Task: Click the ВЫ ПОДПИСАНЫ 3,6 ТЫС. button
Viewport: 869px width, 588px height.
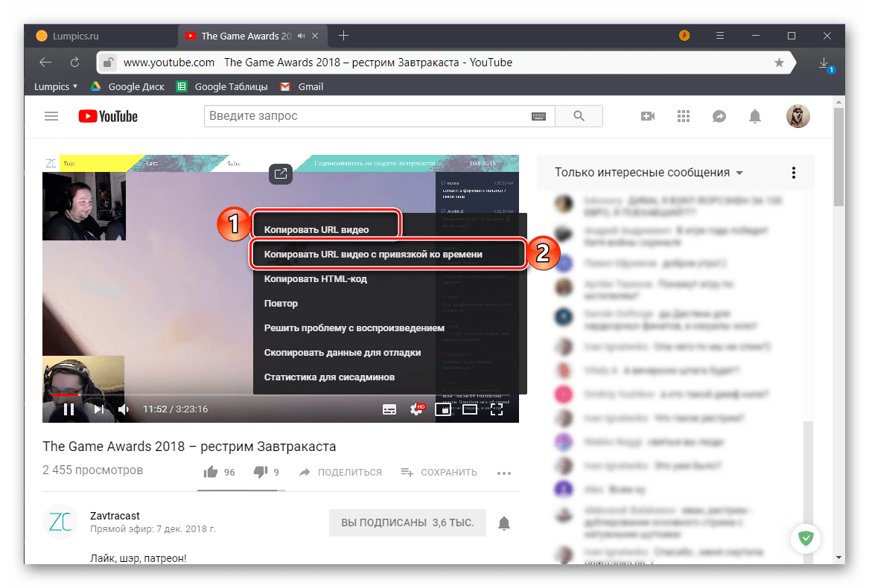Action: click(x=407, y=523)
